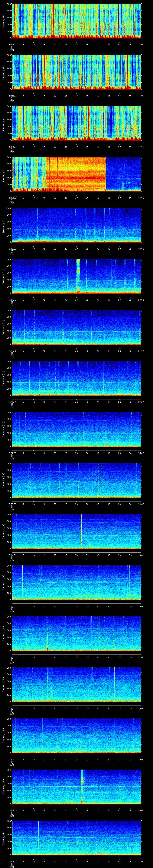Select "Frequency (Hz)" axis label of the 13:19:00 panel
153x868 pixels.
(x=3, y=276)
